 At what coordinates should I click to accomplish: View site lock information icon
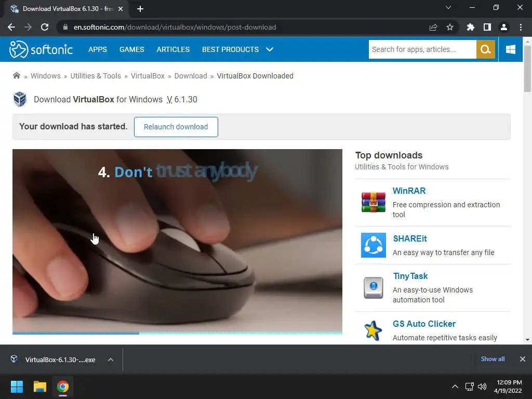click(65, 27)
